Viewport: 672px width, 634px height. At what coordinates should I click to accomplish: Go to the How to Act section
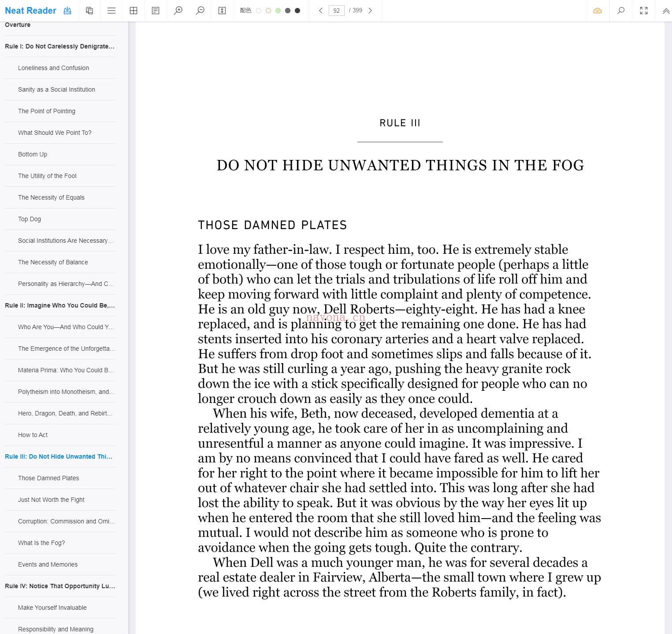[x=33, y=435]
